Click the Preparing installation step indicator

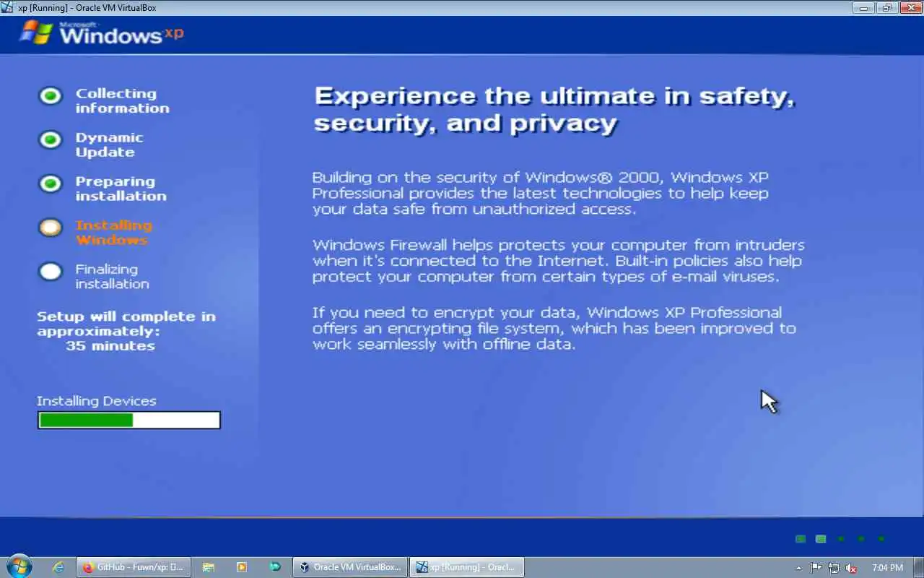click(51, 184)
